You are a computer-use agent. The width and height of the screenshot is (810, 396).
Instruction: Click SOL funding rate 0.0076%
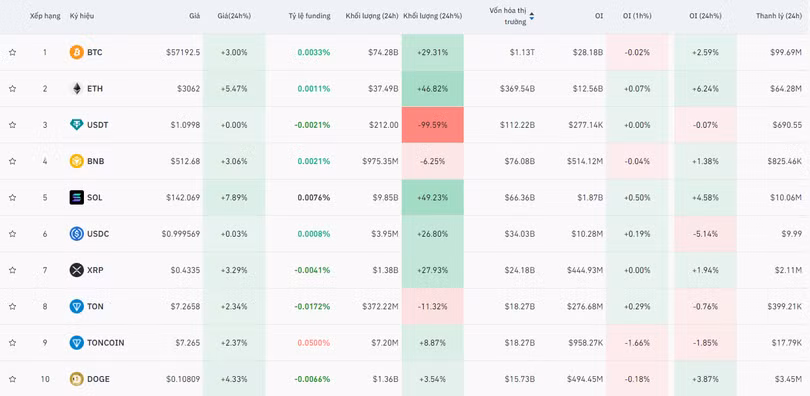click(x=314, y=197)
